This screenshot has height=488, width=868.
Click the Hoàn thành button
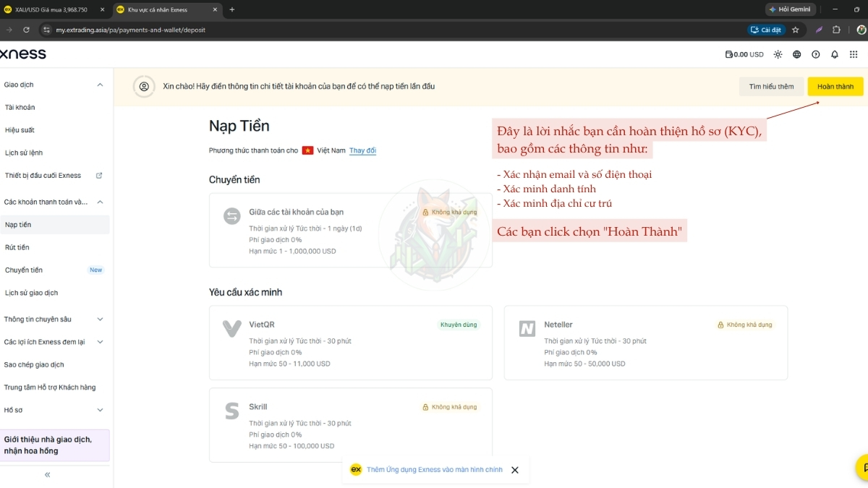[x=835, y=87]
